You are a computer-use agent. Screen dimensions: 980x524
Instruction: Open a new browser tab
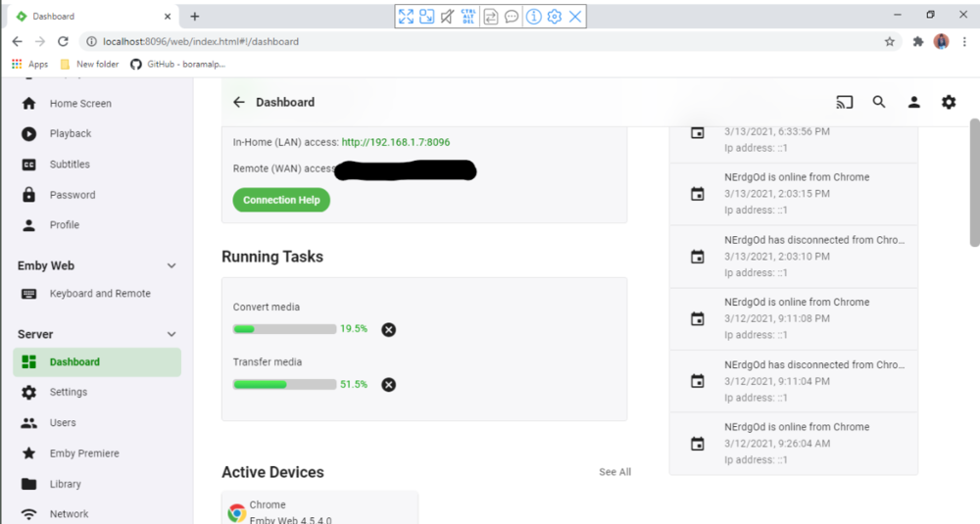click(x=194, y=17)
